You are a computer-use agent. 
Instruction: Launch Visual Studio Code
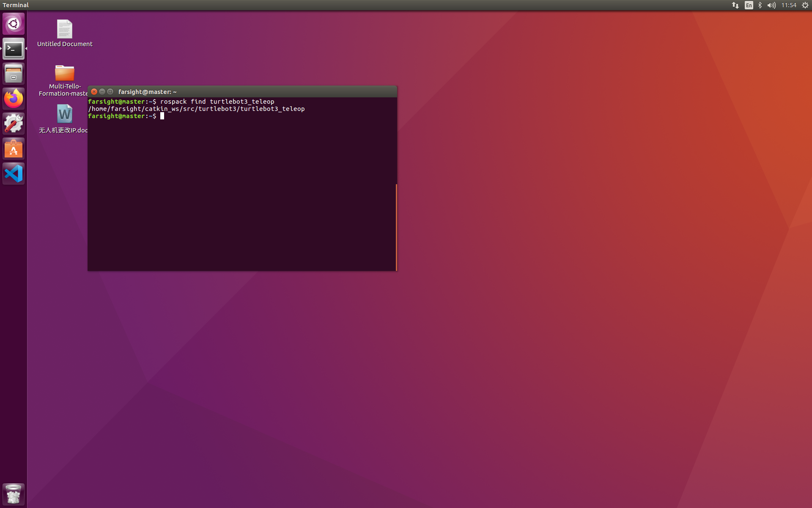coord(14,174)
